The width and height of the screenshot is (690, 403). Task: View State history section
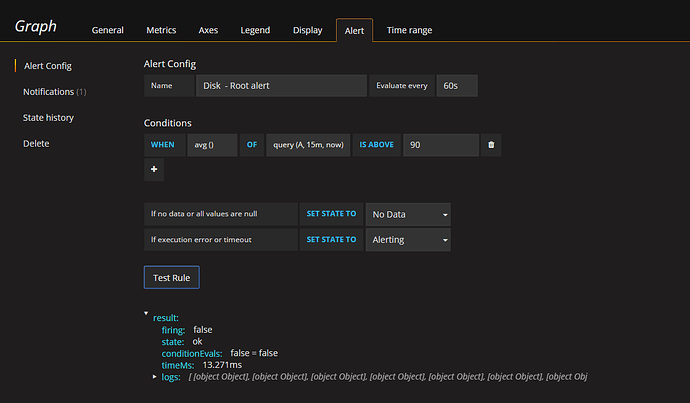[x=48, y=118]
